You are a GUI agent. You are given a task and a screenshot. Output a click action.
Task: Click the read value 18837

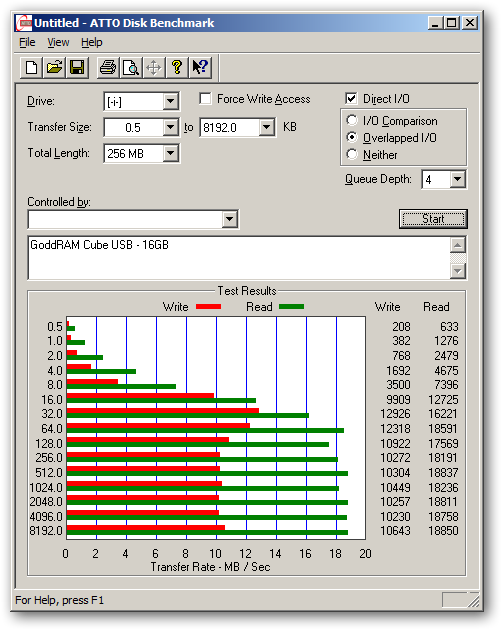[443, 472]
